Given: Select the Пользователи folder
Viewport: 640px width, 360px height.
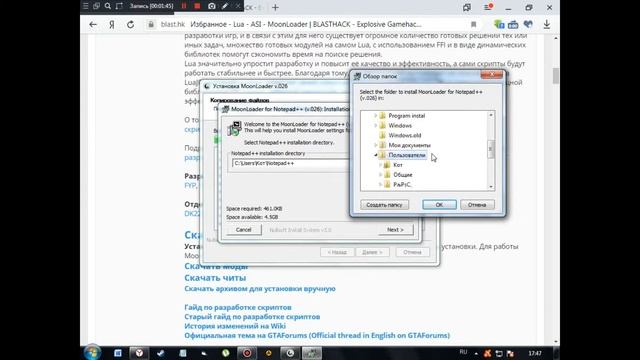Looking at the screenshot, I should point(407,155).
